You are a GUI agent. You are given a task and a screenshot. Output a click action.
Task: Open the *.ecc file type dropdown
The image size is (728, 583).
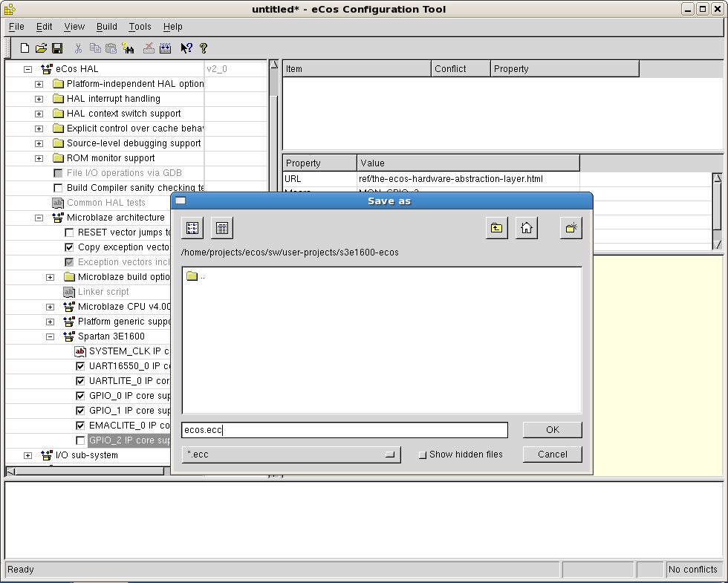291,455
